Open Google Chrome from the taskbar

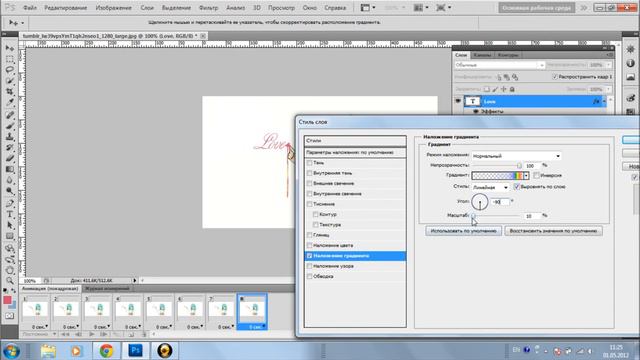pos(106,351)
